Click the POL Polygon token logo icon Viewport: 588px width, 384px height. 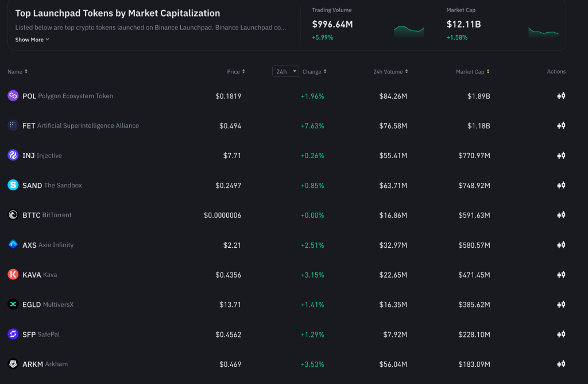tap(13, 96)
